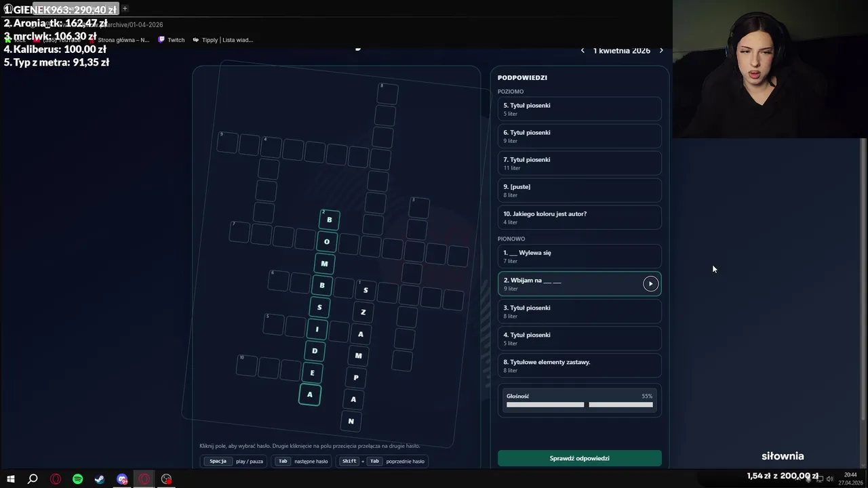Open the Twitch bookmark
The height and width of the screenshot is (488, 868).
(172, 40)
